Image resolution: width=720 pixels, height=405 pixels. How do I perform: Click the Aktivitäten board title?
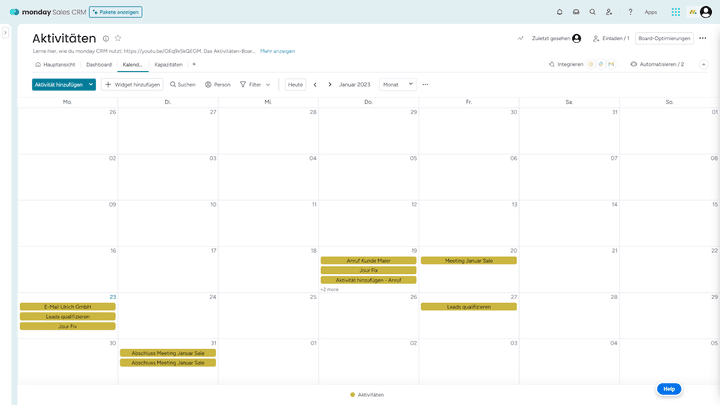[x=64, y=38]
